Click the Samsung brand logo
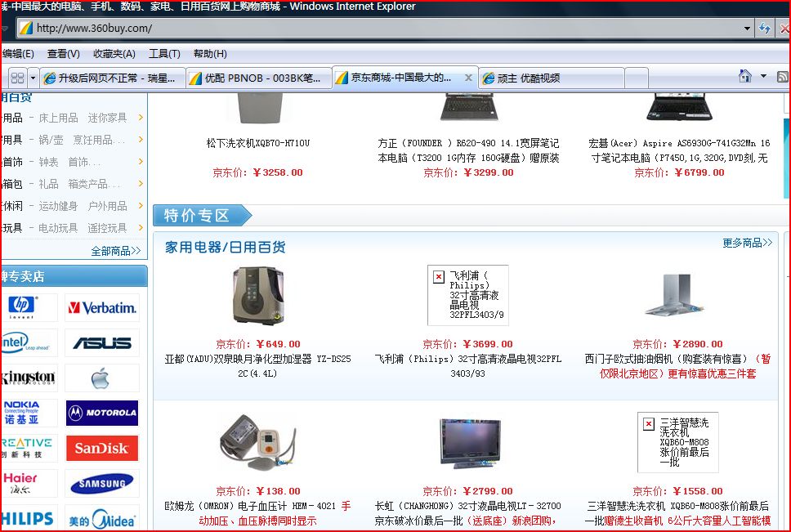Screen dimensions: 791x532 pyautogui.click(x=102, y=484)
